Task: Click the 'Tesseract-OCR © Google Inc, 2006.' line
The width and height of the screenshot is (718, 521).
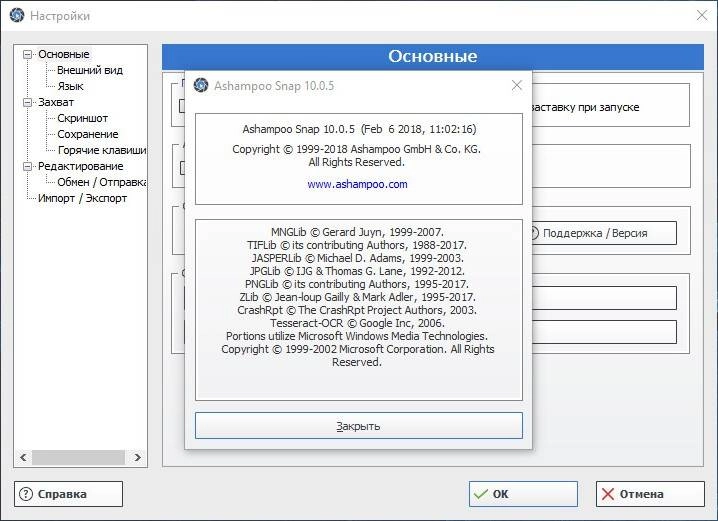Action: tap(357, 323)
